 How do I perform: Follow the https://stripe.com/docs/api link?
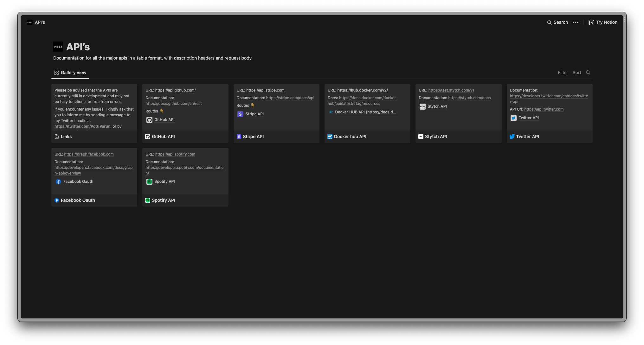290,98
